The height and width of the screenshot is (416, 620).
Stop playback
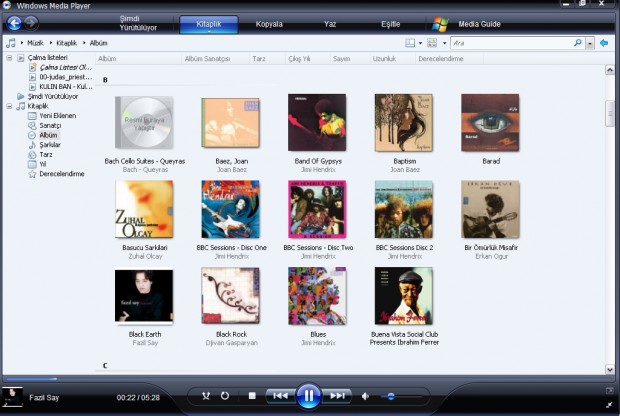252,395
